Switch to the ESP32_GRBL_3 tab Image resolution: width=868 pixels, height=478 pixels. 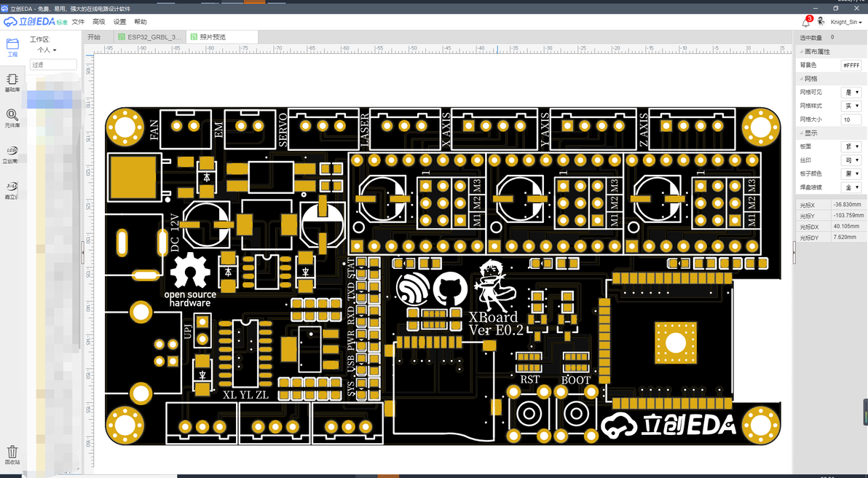click(x=149, y=37)
